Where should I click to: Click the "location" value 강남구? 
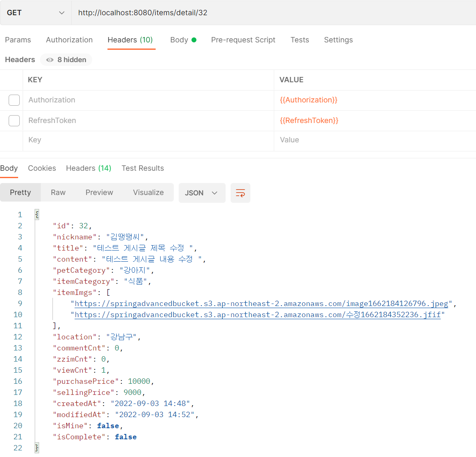(121, 337)
